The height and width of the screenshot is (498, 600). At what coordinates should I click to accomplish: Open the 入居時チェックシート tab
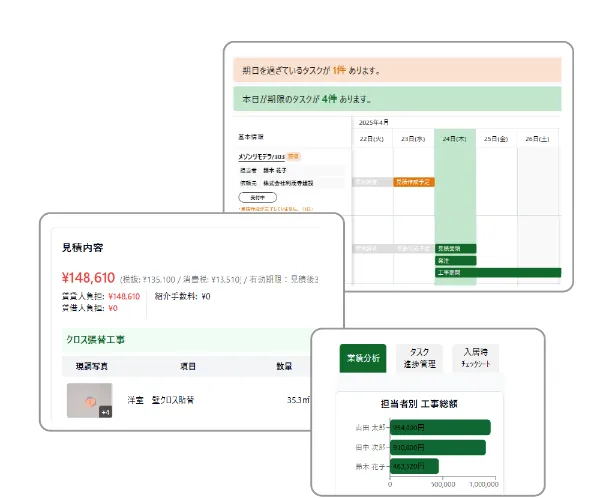(476, 358)
